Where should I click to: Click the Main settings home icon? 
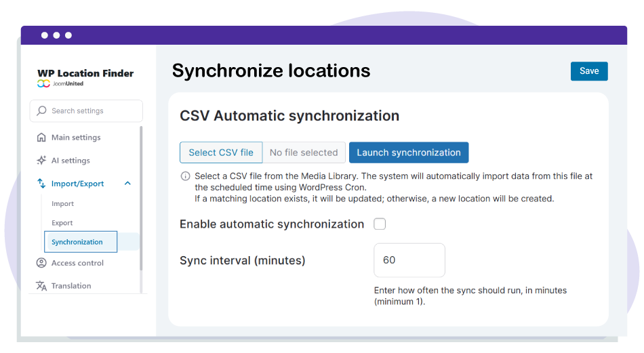click(x=41, y=138)
